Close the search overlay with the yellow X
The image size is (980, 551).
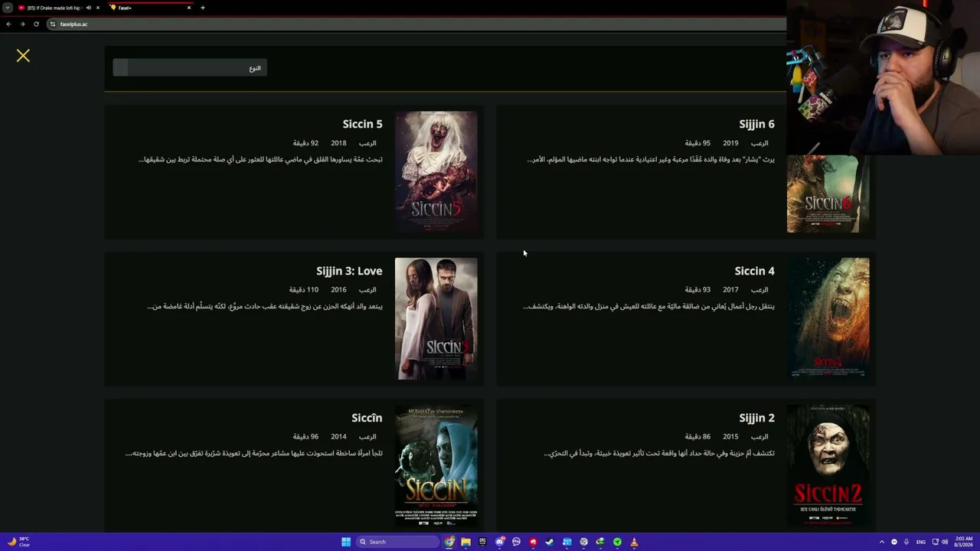click(23, 56)
